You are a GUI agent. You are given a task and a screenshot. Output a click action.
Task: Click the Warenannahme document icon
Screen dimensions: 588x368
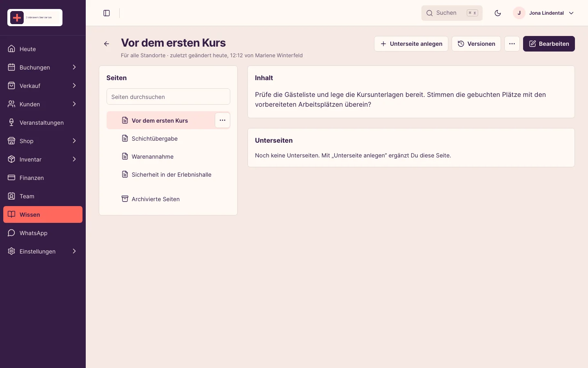(x=125, y=156)
